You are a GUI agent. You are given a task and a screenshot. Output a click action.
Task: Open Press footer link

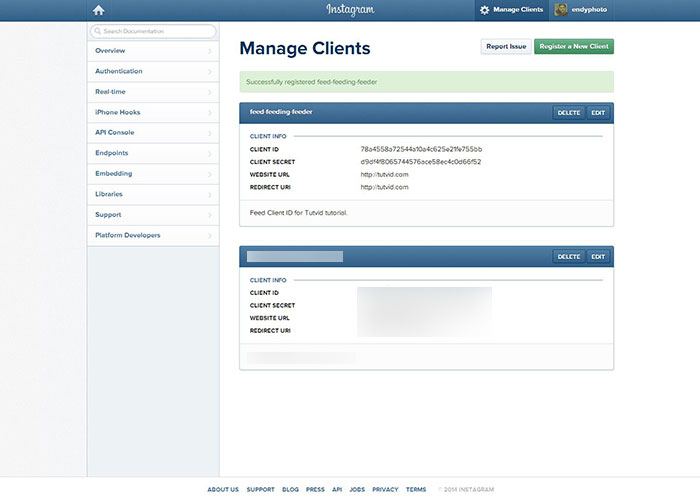point(315,490)
